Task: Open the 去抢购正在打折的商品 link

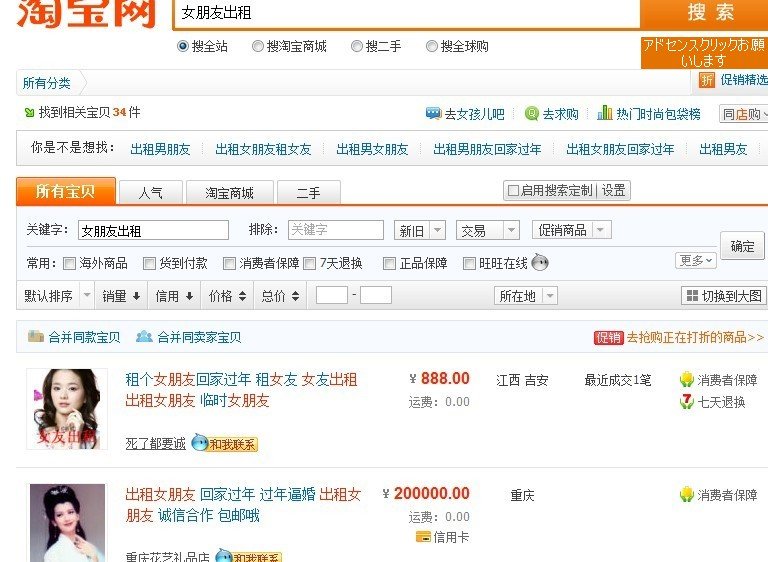Action: point(695,337)
